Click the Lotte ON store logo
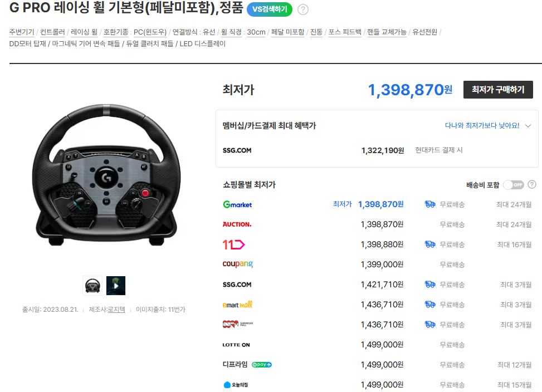Image resolution: width=542 pixels, height=392 pixels. point(236,345)
